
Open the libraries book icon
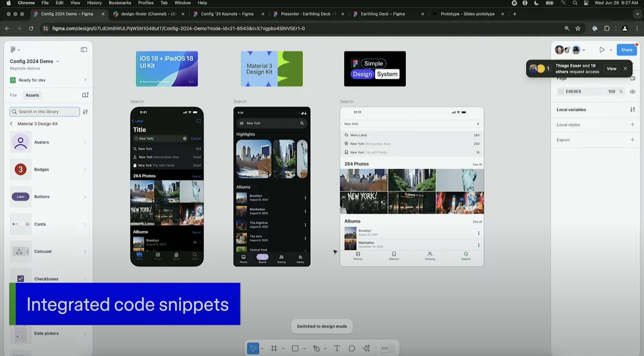coord(85,95)
